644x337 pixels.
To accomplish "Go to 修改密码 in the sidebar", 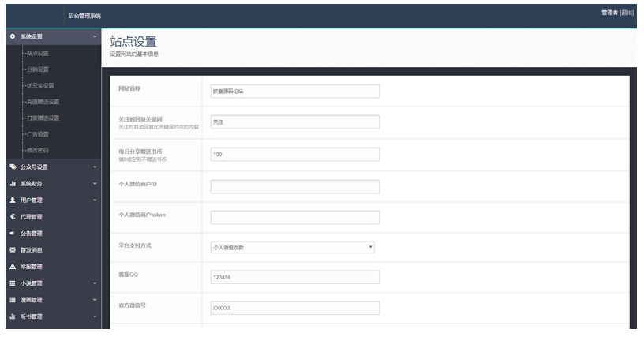I will (38, 150).
